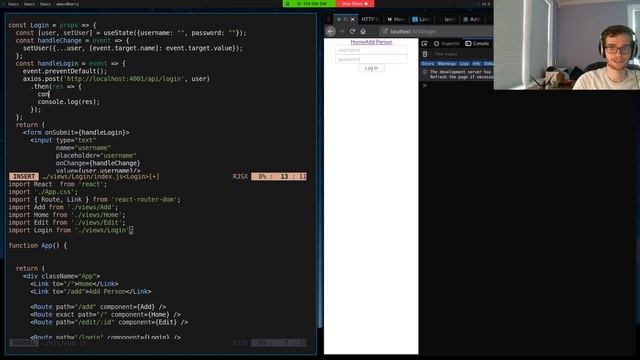Image resolution: width=640 pixels, height=360 pixels.
Task: Click the 'axios.post' line in the editor
Action: coord(116,79)
